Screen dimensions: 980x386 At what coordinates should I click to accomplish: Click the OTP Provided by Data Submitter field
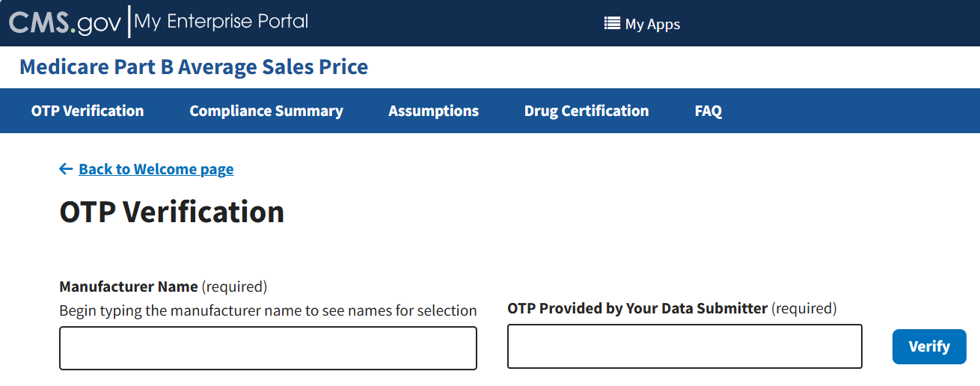[685, 346]
